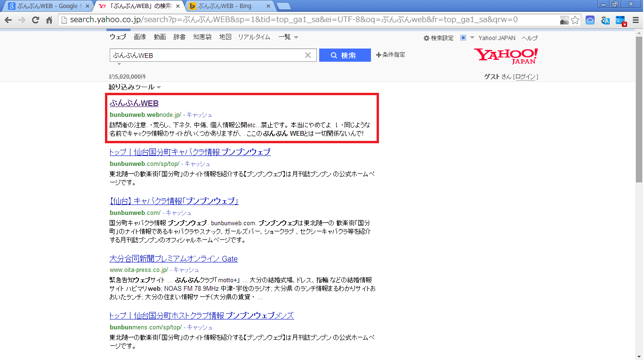Click the bunbunweb.webnode.jp/ green URL text
Screen dimensions: 644x360
pos(145,115)
